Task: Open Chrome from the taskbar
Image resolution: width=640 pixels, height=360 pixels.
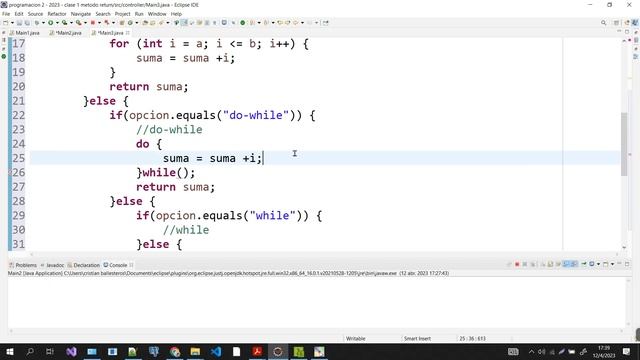Action: tap(175, 351)
